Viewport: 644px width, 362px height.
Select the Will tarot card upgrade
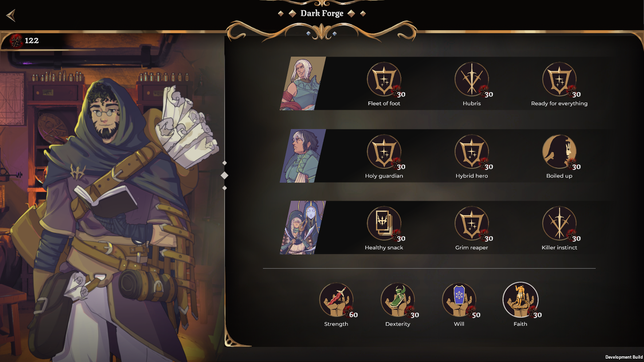459,300
